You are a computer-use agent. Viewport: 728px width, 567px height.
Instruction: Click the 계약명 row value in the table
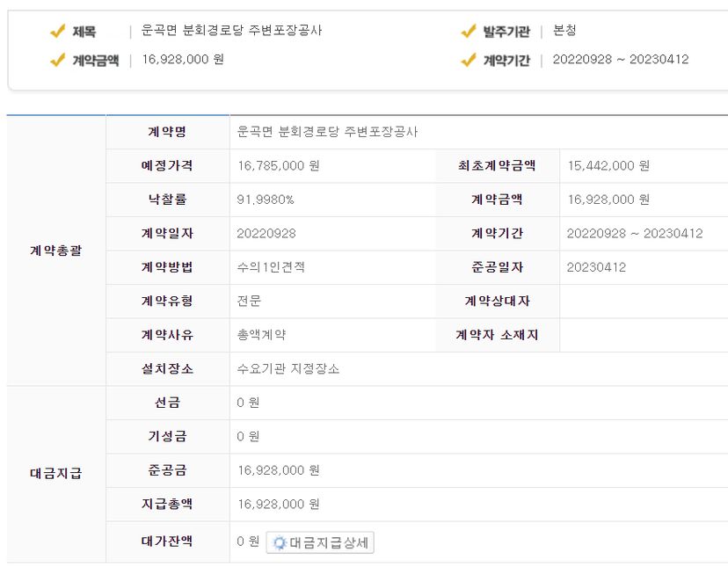[328, 132]
